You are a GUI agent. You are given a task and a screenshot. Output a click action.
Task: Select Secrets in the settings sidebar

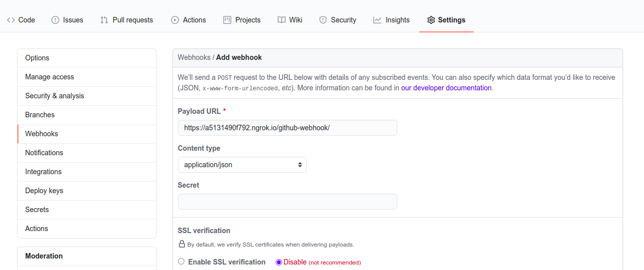(x=87, y=210)
